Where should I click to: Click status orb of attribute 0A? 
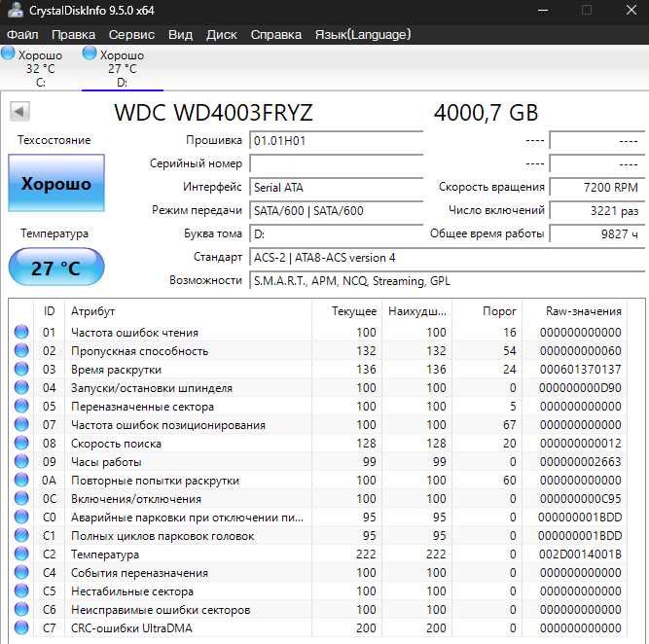tap(21, 480)
